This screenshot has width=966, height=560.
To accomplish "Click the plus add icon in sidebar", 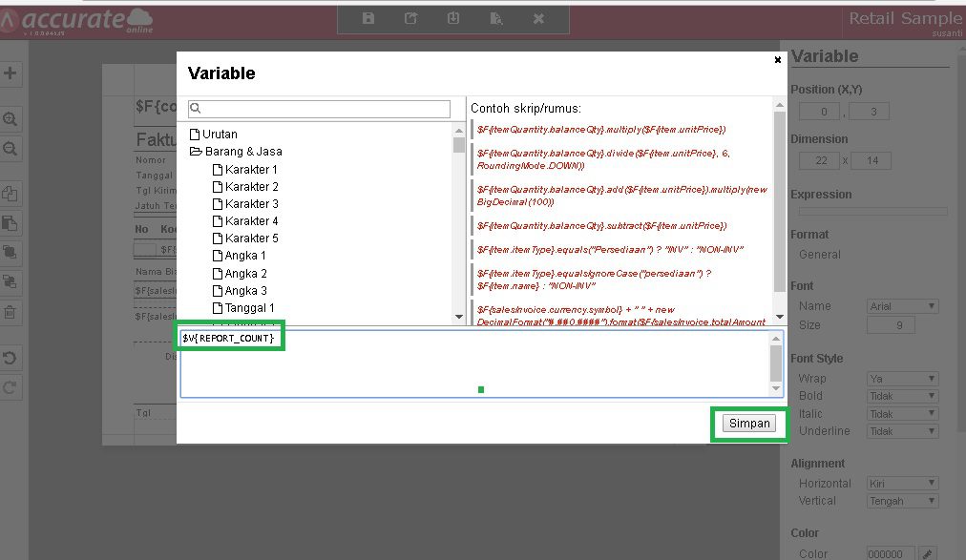I will point(10,73).
